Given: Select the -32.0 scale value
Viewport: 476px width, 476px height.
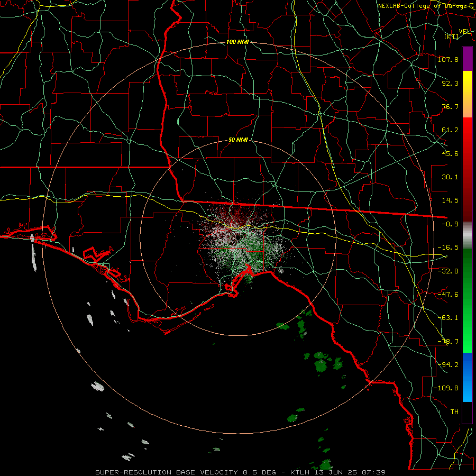Looking at the screenshot, I should 448,271.
